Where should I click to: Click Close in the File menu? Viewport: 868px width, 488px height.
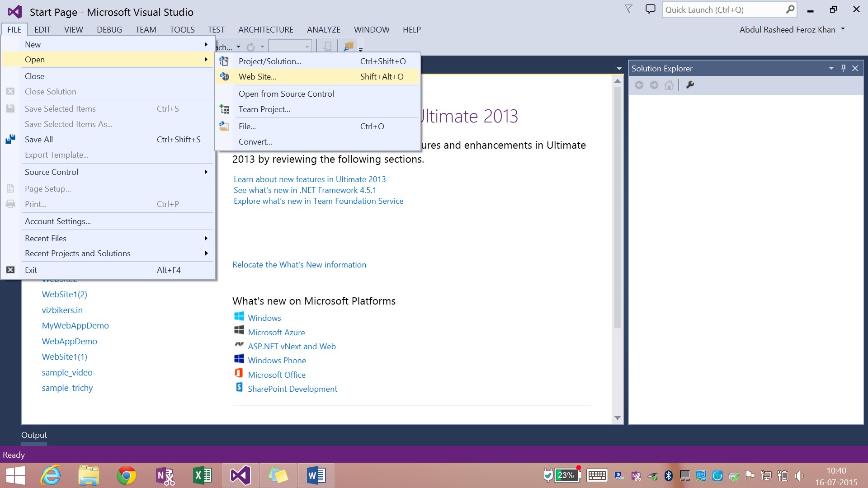pyautogui.click(x=108, y=76)
